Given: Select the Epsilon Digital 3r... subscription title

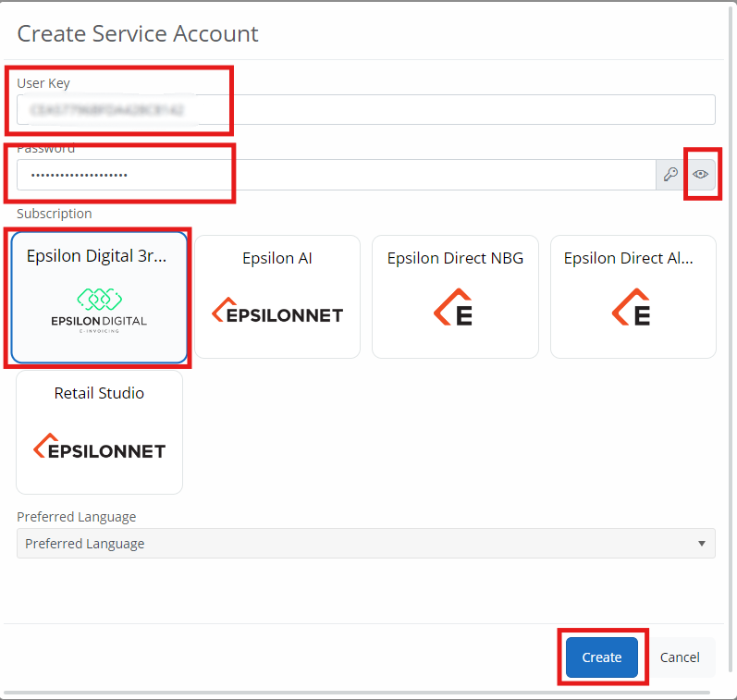Looking at the screenshot, I should click(x=97, y=256).
